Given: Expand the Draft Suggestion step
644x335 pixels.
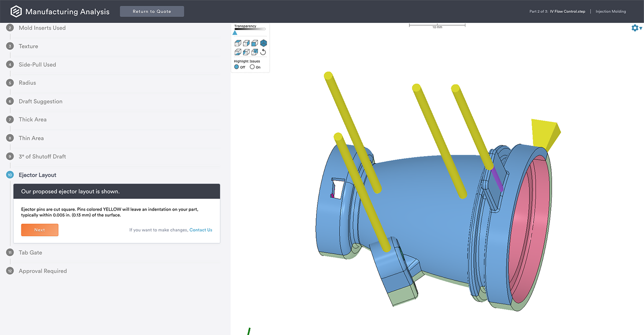Looking at the screenshot, I should [41, 101].
